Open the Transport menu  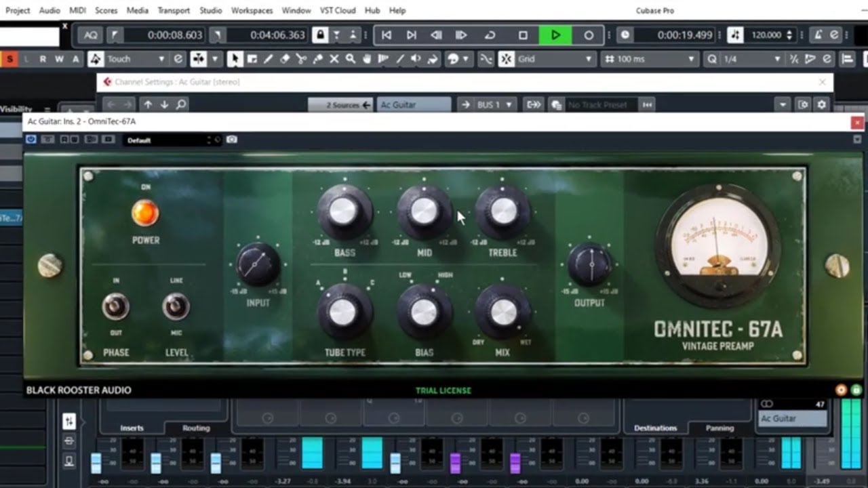(174, 10)
